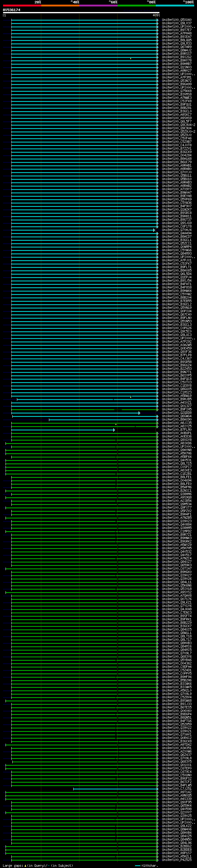Click hit label UniRef100_A9T142
The width and height of the screenshot is (197, 868).
[x=176, y=792]
